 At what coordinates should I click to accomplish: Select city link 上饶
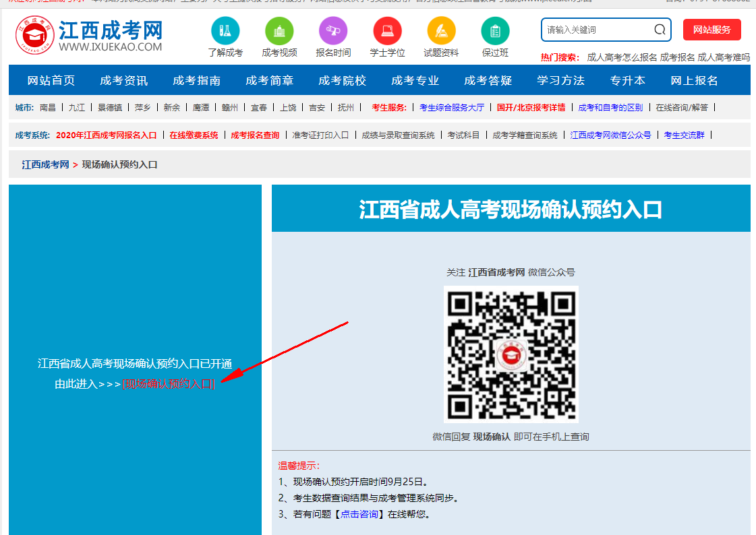point(289,107)
